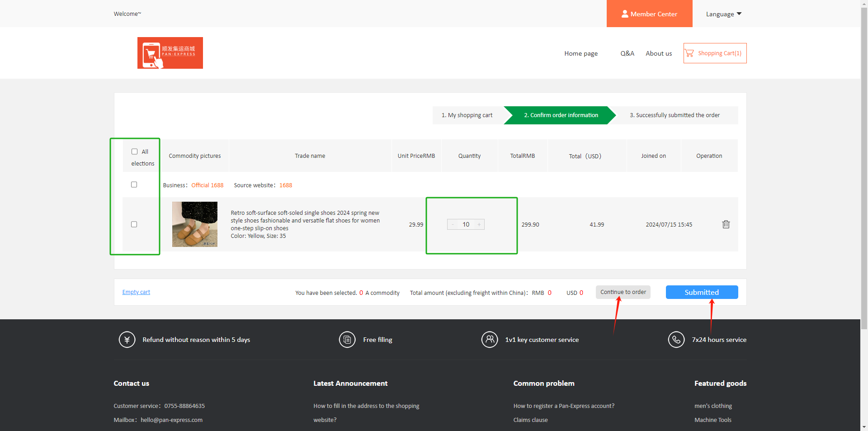Check the Official 1688 business checkbox
Viewport: 868px width, 431px height.
[x=134, y=185]
